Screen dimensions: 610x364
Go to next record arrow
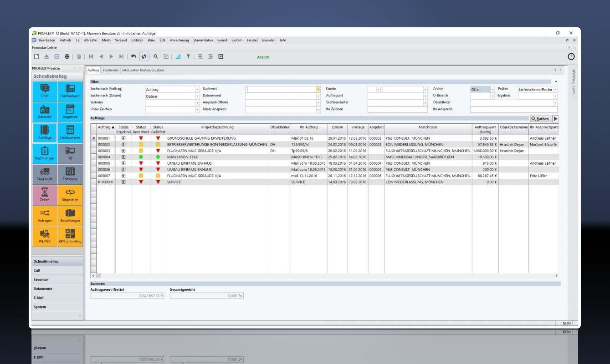tap(111, 56)
